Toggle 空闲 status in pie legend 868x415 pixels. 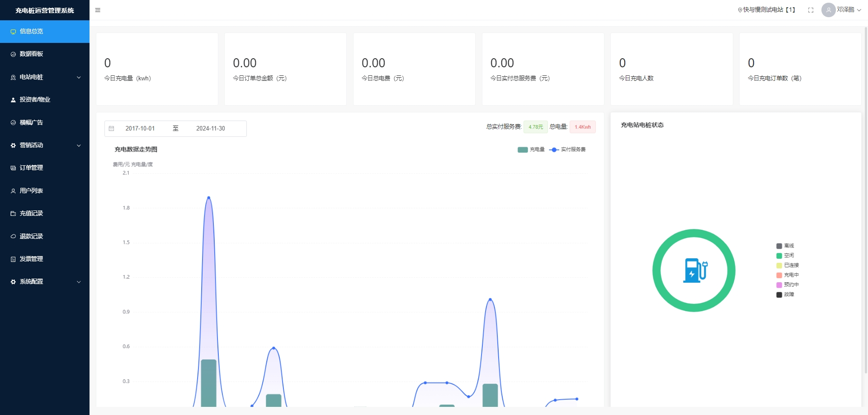coord(785,256)
